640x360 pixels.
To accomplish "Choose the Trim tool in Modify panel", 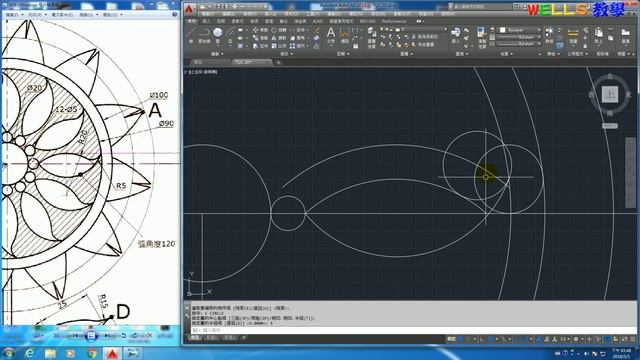I will (298, 30).
